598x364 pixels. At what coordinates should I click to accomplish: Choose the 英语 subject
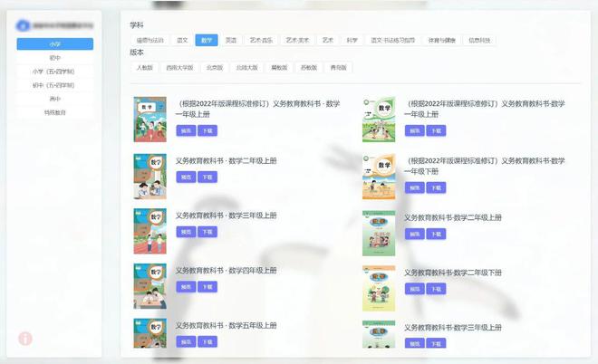[231, 40]
